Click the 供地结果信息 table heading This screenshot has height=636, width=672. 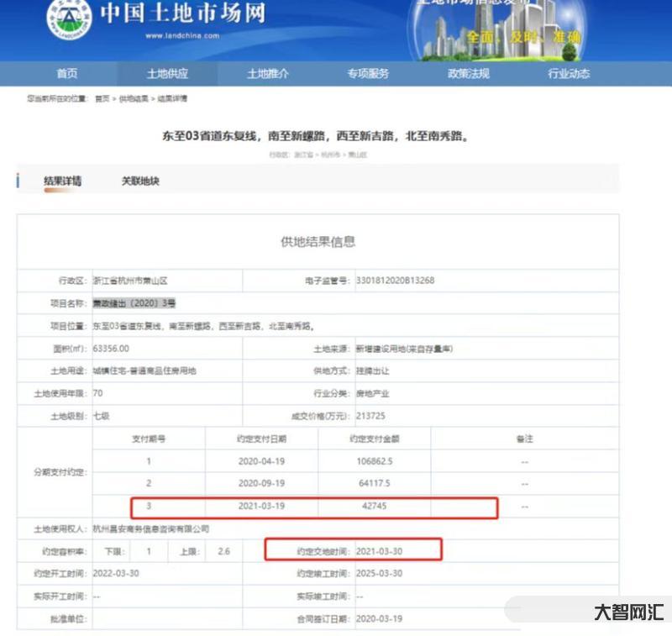coord(318,242)
